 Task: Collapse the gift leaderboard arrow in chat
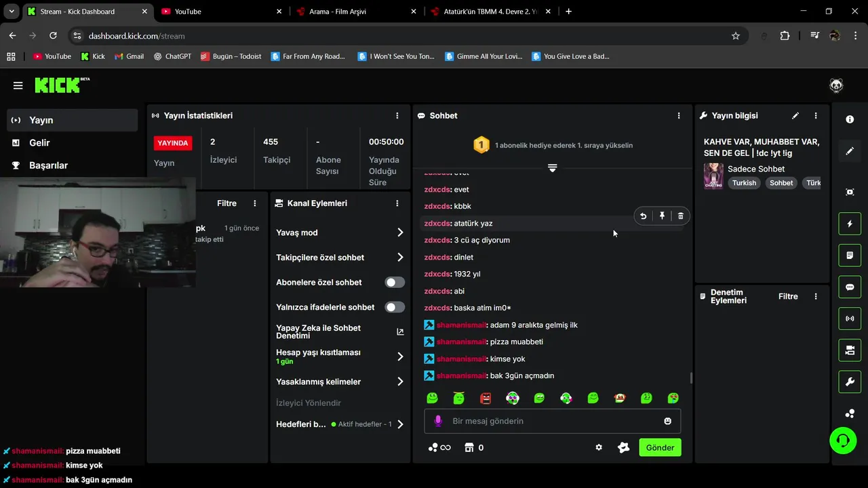click(552, 168)
